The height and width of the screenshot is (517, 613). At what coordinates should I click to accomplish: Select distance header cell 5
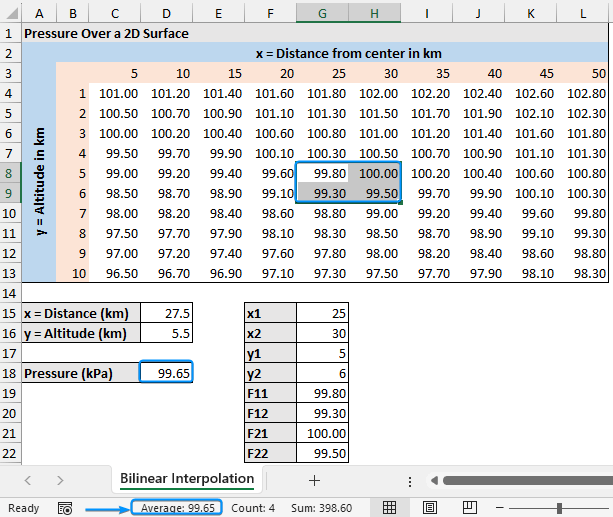(x=115, y=74)
